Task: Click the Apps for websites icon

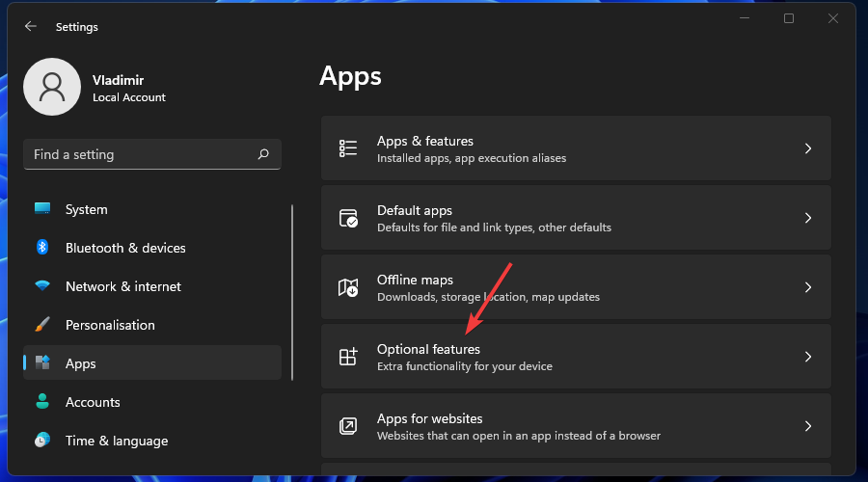Action: click(348, 426)
